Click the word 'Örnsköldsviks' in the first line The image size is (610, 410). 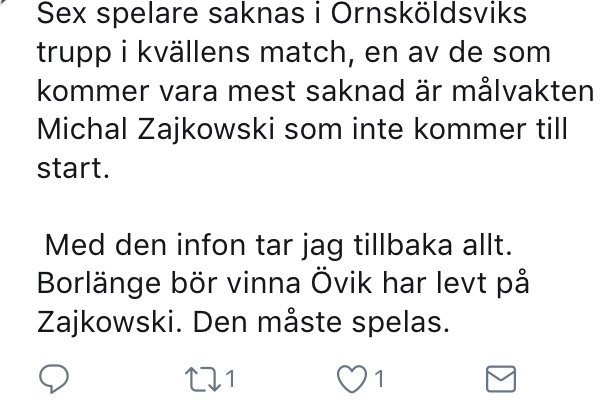429,13
